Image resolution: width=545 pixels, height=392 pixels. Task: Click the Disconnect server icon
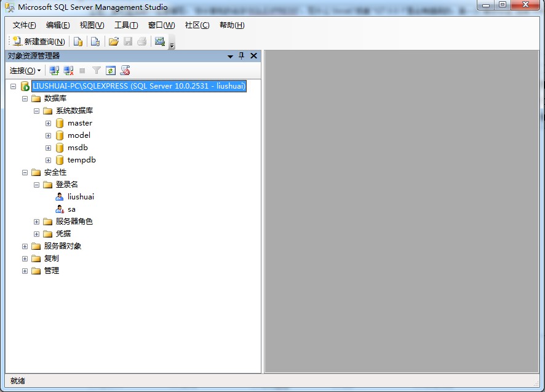click(69, 71)
